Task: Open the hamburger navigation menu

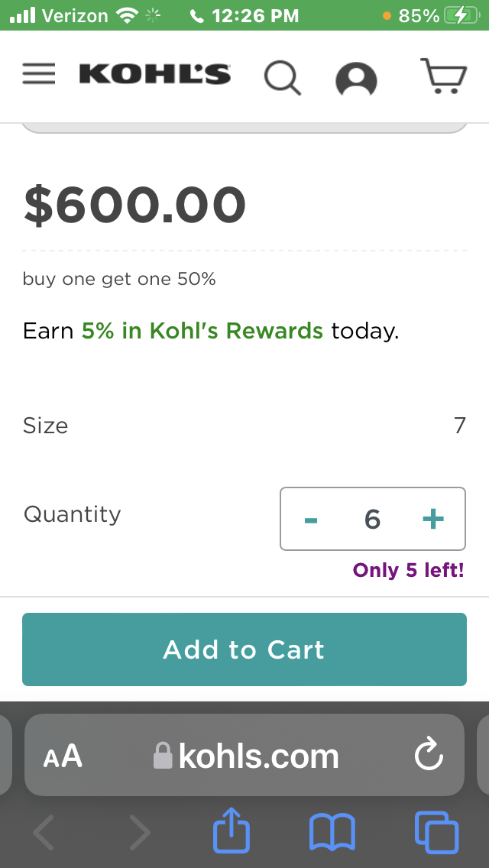Action: (x=39, y=73)
